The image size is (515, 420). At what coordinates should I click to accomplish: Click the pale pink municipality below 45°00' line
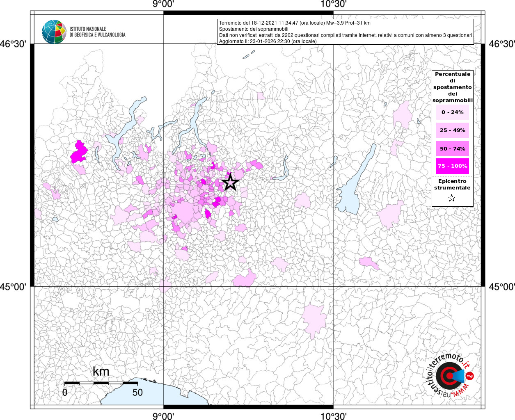[315, 321]
